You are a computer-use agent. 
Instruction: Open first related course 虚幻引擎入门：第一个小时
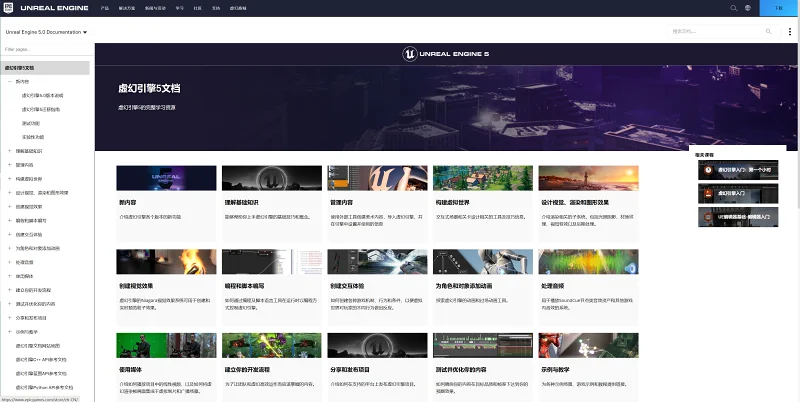tap(738, 170)
